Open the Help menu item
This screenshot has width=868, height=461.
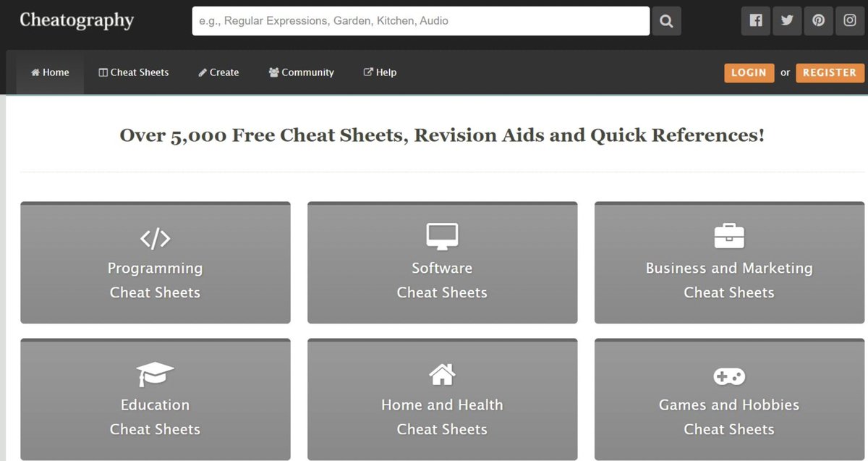(x=380, y=72)
